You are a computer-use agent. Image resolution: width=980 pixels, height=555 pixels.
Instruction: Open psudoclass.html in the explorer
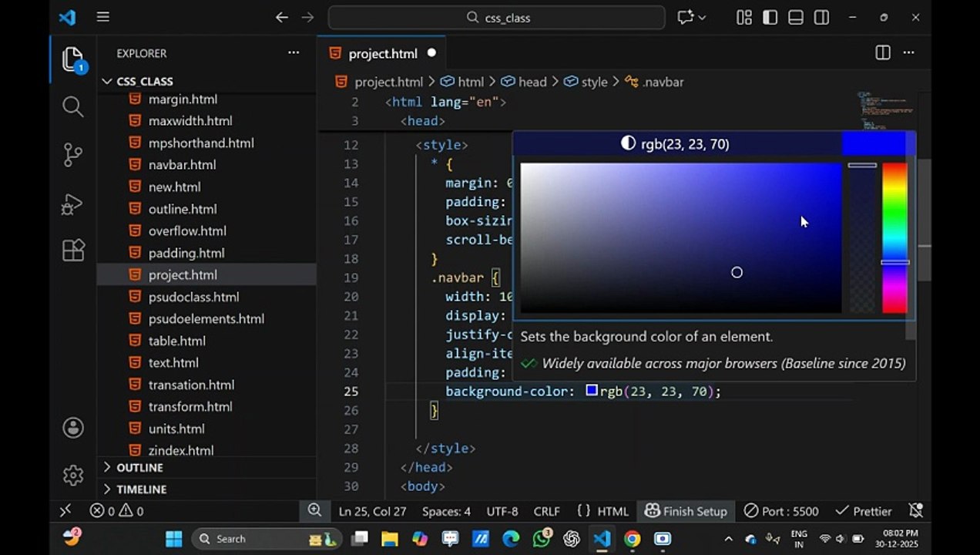pos(193,297)
